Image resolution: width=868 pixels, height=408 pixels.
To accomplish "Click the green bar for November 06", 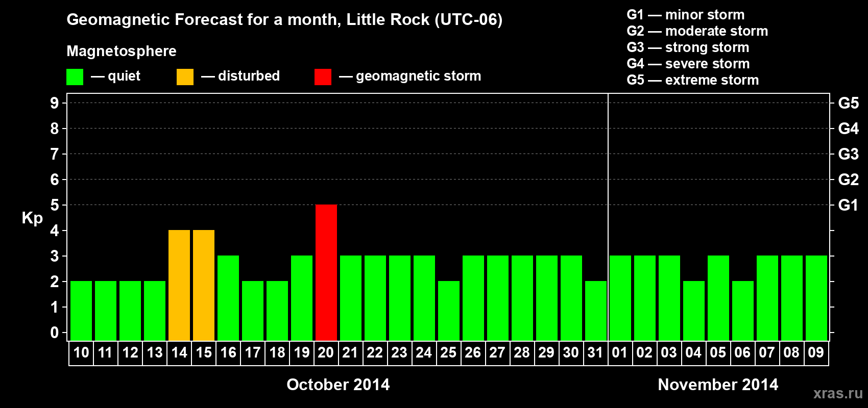I will coord(743,311).
